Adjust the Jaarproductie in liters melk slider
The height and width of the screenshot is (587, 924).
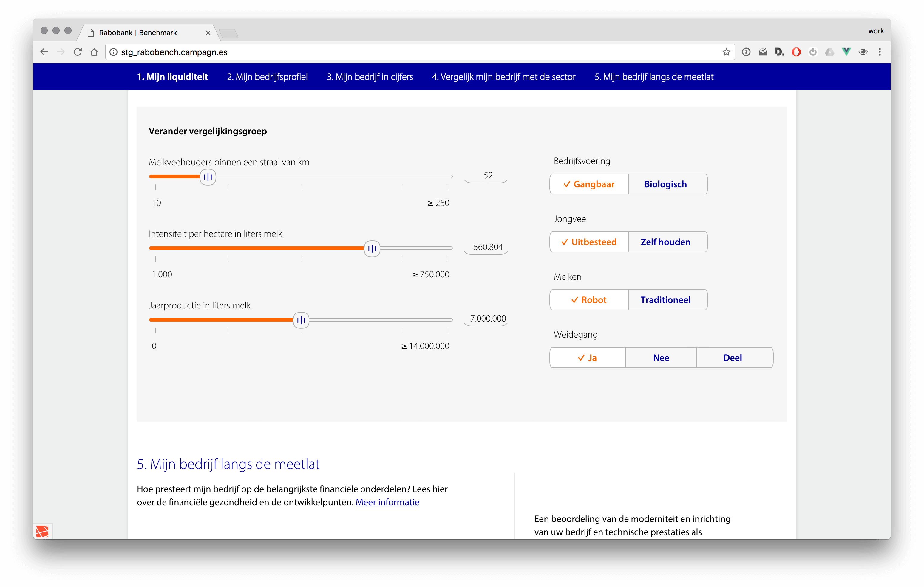click(301, 319)
